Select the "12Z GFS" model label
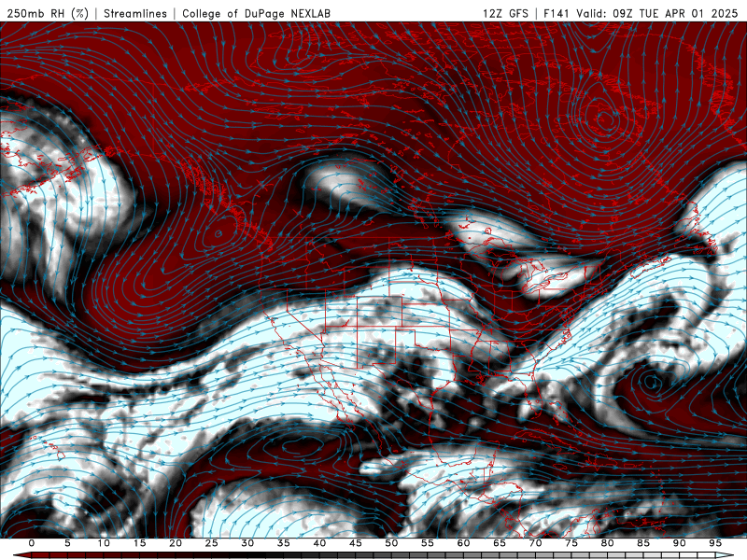Viewport: 747px width, 560px height. click(505, 13)
